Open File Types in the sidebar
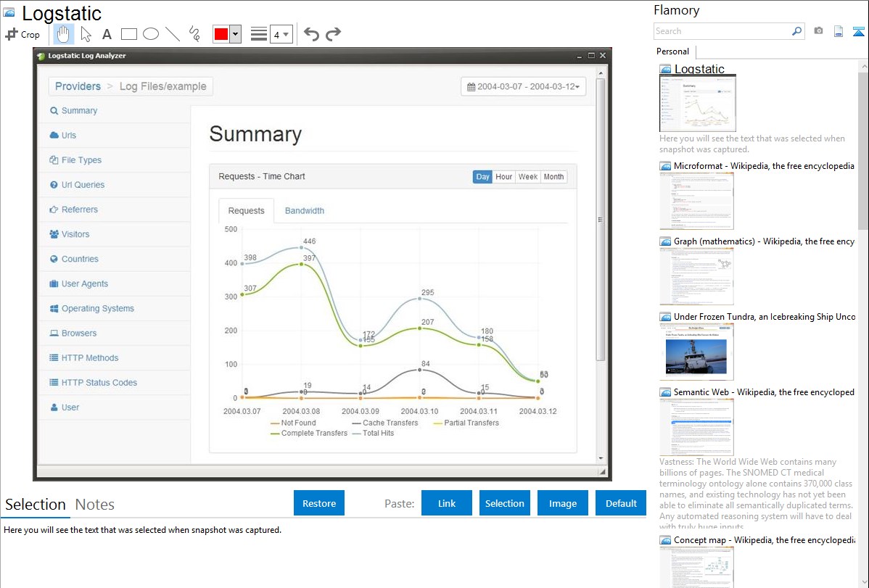869x588 pixels. 75,160
